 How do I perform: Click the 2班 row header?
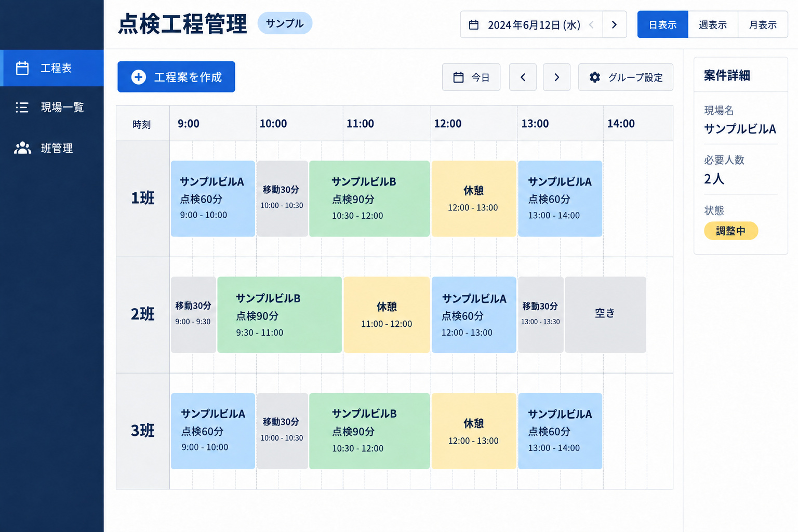pyautogui.click(x=143, y=314)
